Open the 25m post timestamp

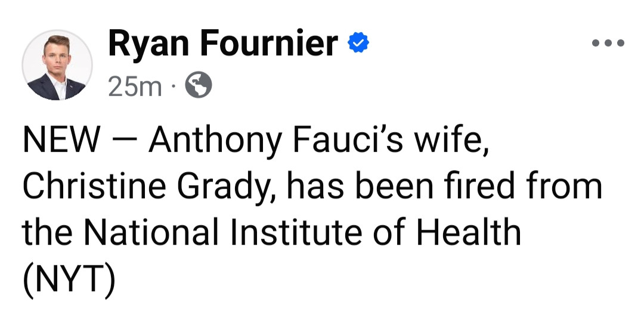tap(135, 87)
